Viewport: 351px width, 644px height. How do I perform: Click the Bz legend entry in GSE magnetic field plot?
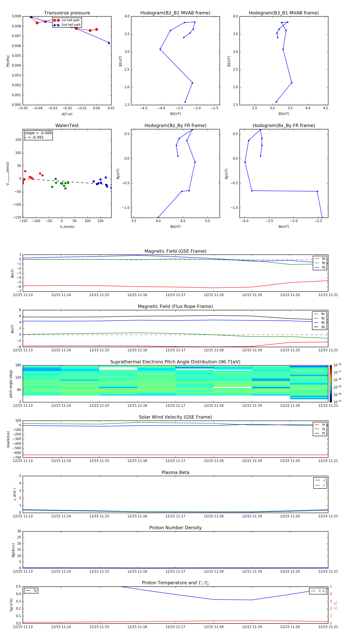320,267
